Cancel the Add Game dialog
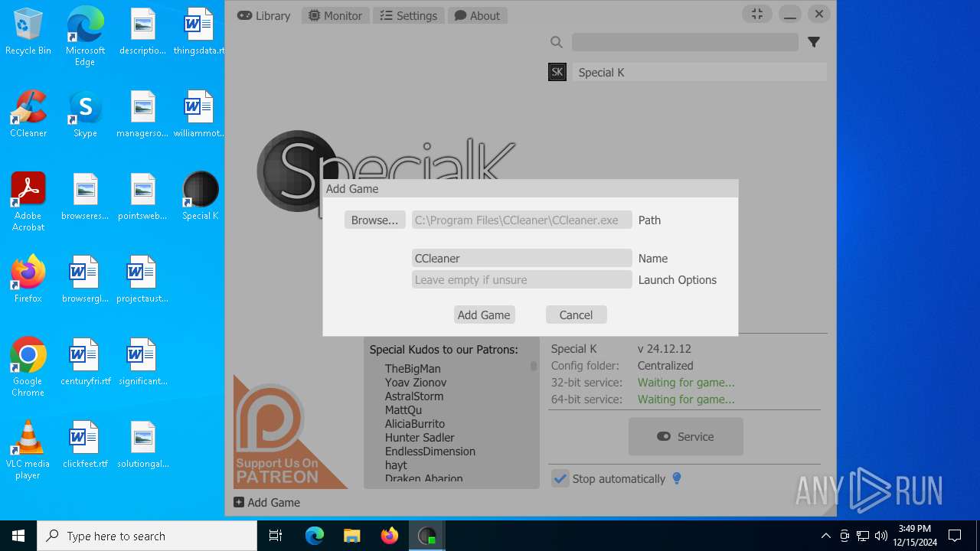 [x=576, y=315]
